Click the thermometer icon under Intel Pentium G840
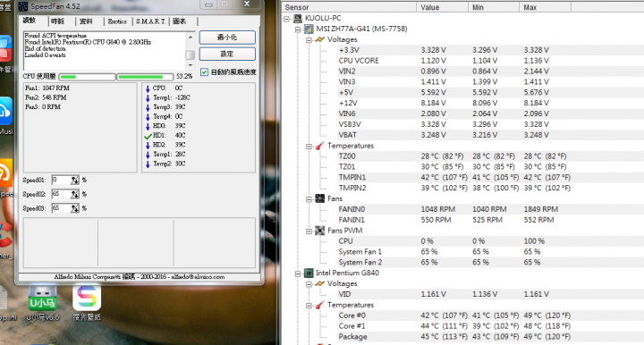 [x=319, y=305]
